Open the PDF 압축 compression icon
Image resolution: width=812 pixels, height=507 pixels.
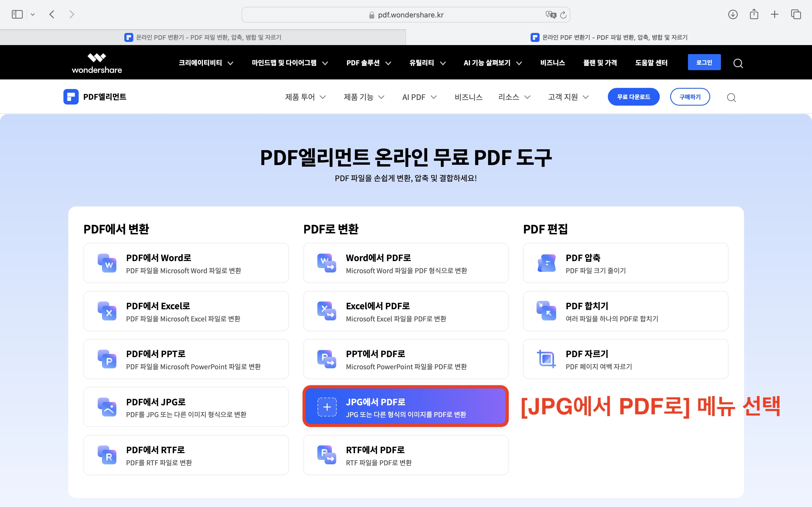(x=547, y=263)
